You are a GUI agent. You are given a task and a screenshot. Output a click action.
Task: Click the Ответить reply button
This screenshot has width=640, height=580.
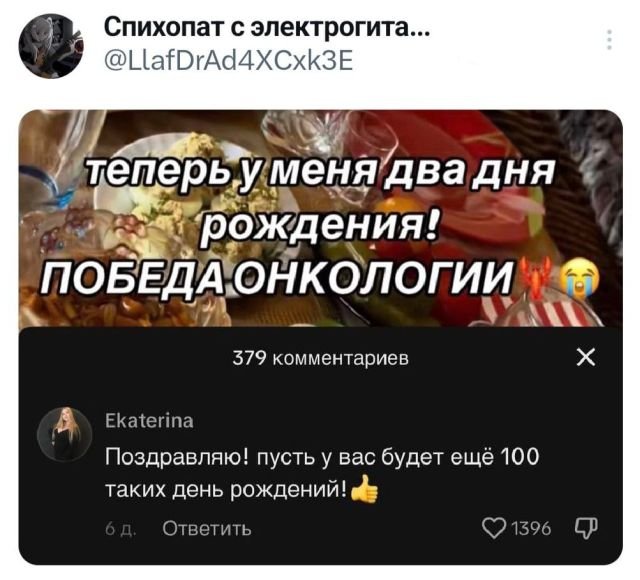(x=207, y=529)
